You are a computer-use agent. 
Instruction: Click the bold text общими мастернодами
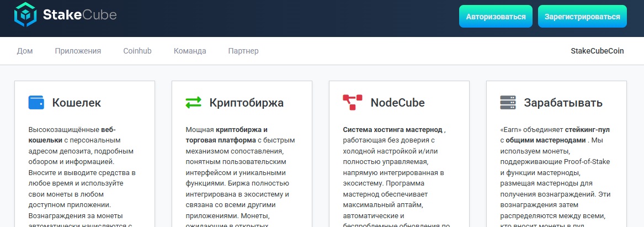(x=546, y=140)
